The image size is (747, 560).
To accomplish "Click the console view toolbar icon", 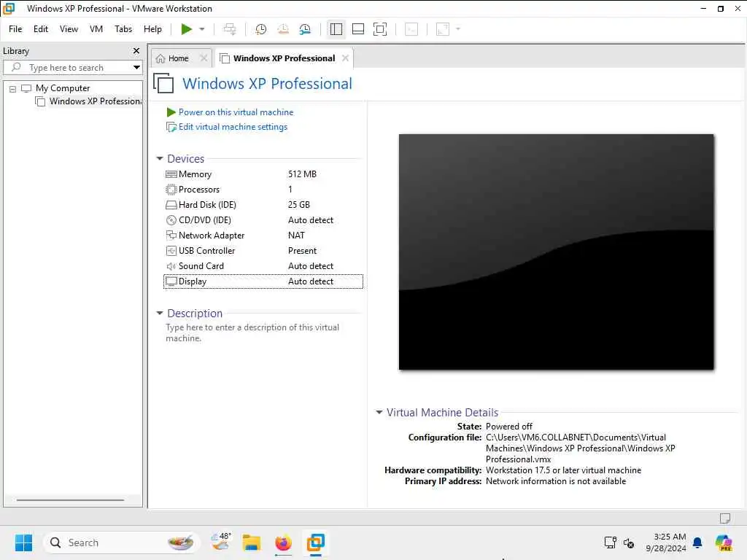I will click(x=411, y=29).
